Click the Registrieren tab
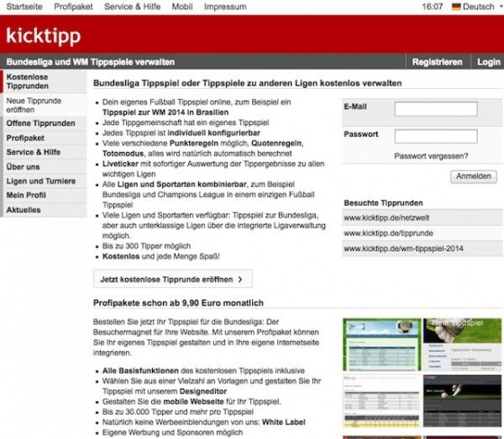 (437, 62)
